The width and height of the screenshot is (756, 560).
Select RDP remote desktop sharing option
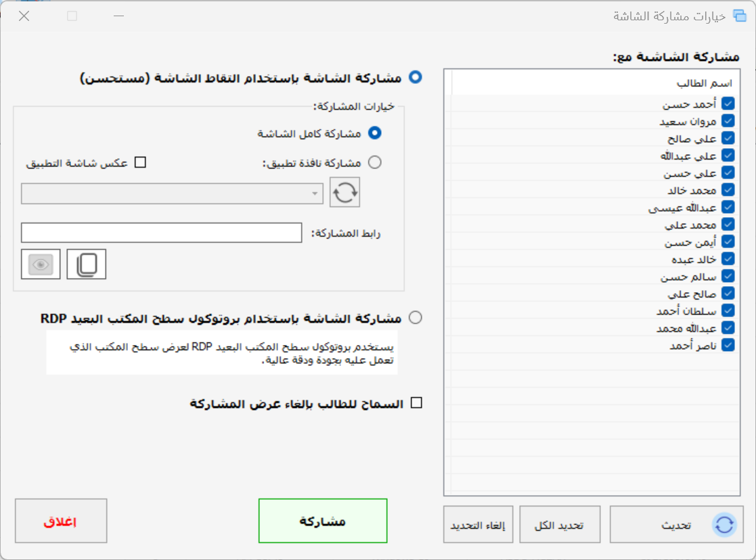(x=415, y=317)
